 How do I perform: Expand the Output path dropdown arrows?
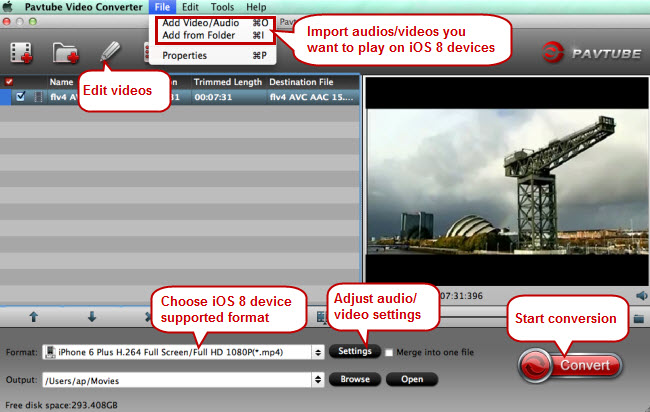318,379
